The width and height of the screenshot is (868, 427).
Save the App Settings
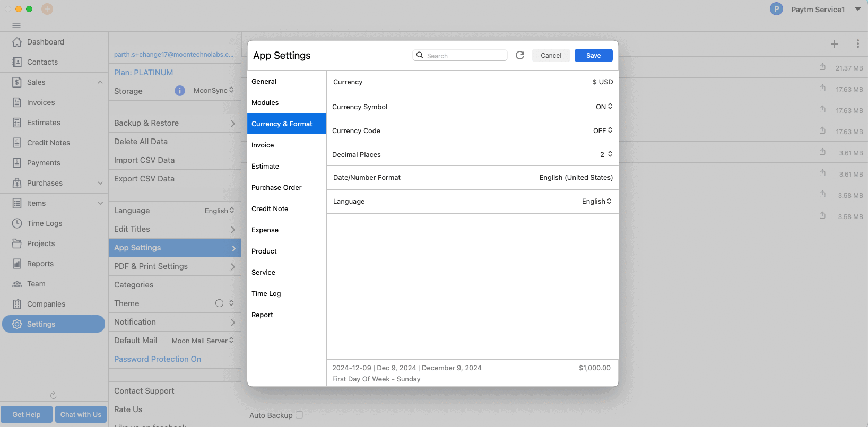pyautogui.click(x=594, y=55)
